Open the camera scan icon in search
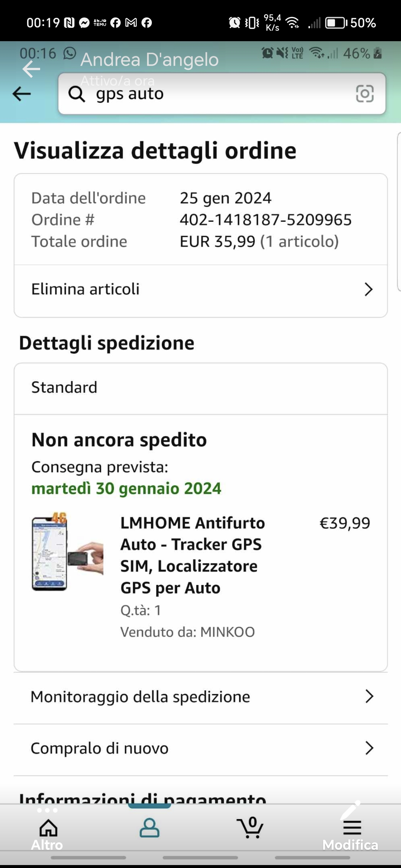This screenshot has height=868, width=401. pos(365,93)
